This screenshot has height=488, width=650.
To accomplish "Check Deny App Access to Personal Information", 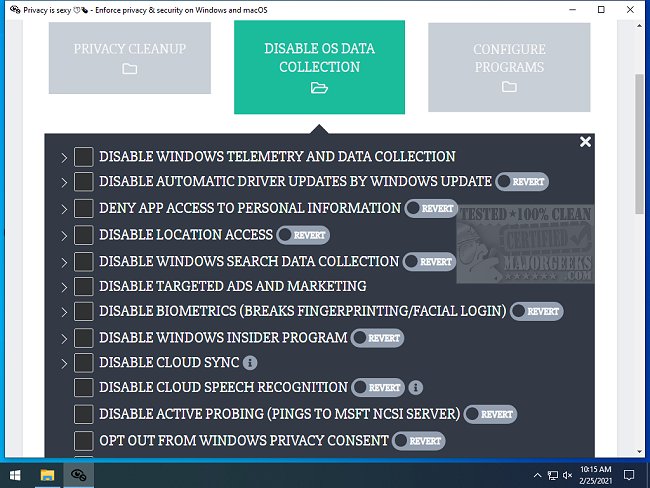I will click(84, 208).
